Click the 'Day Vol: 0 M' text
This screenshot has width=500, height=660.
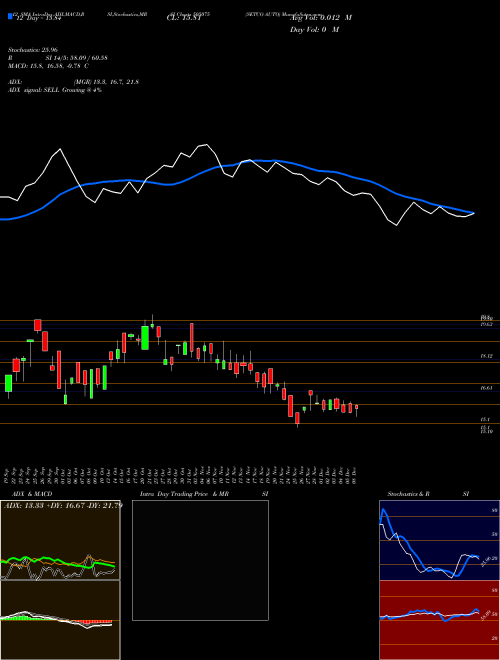(314, 29)
